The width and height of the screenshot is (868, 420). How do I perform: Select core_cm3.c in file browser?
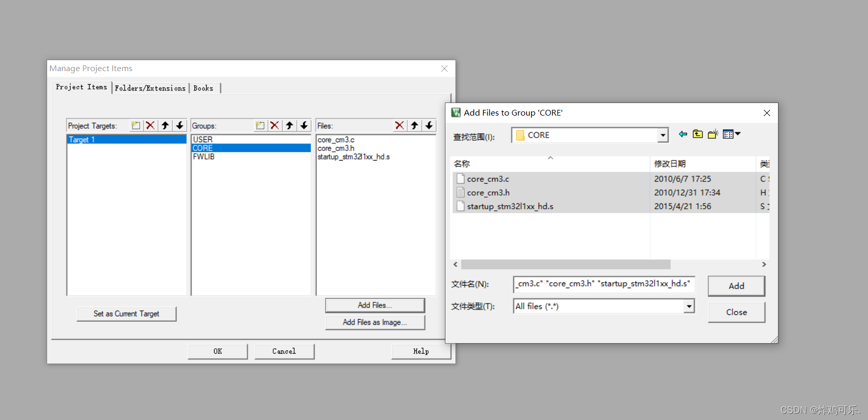488,179
